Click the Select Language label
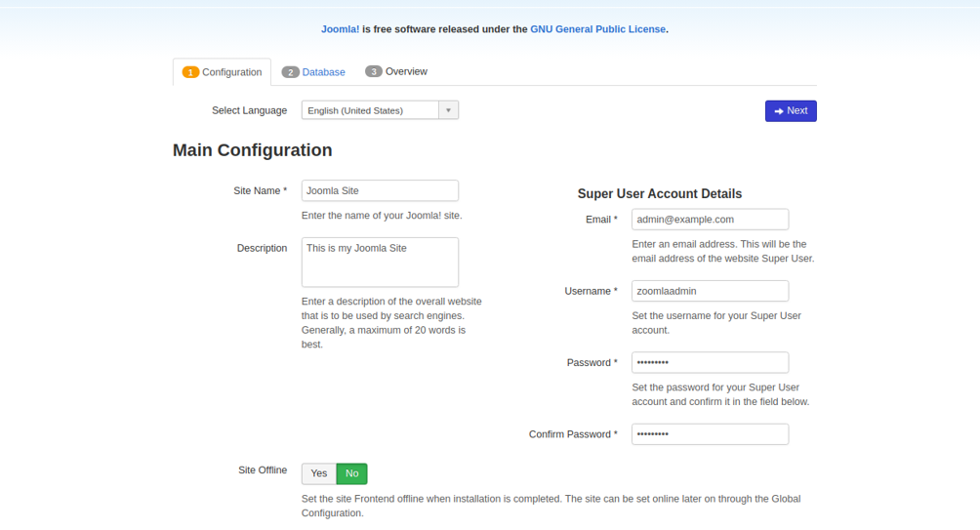This screenshot has height=530, width=980. (x=249, y=110)
